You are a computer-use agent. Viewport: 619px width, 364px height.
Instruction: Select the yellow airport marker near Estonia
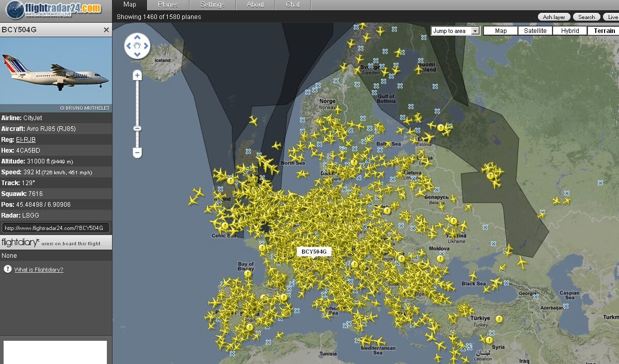tap(440, 127)
